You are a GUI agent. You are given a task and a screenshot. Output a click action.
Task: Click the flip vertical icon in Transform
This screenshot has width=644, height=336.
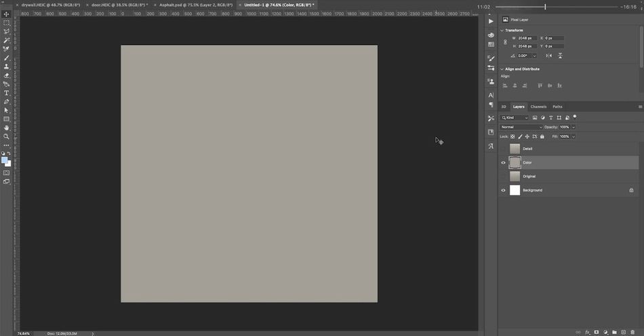point(560,56)
